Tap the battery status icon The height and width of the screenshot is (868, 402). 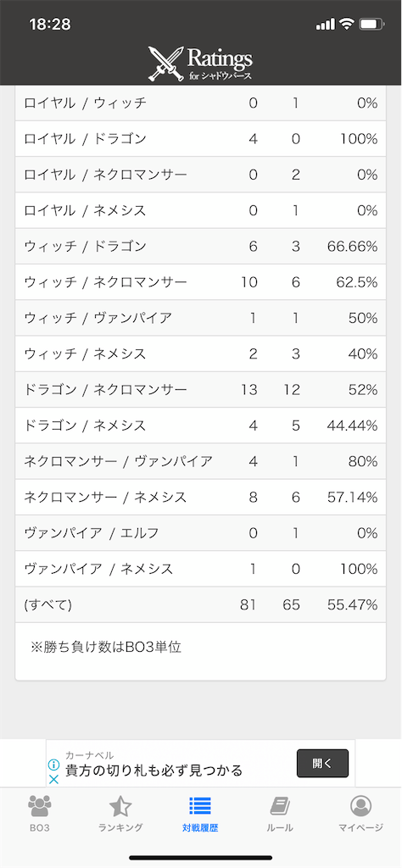click(x=371, y=24)
